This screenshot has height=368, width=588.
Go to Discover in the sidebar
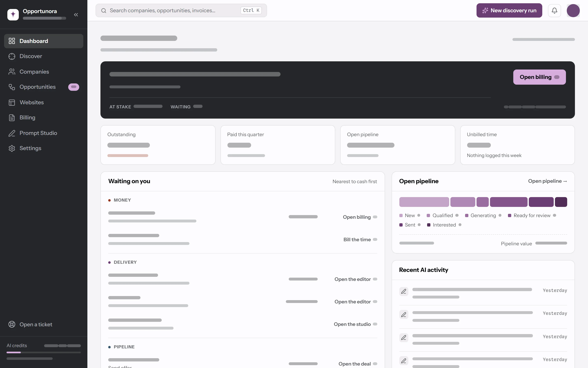pos(43,56)
